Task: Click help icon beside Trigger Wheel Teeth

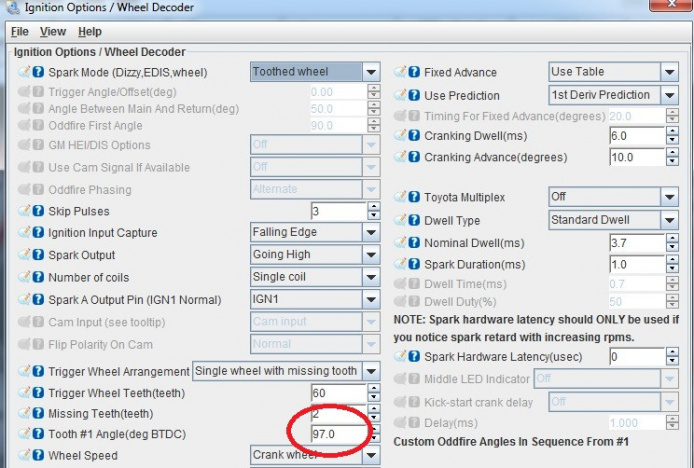Action: click(39, 393)
